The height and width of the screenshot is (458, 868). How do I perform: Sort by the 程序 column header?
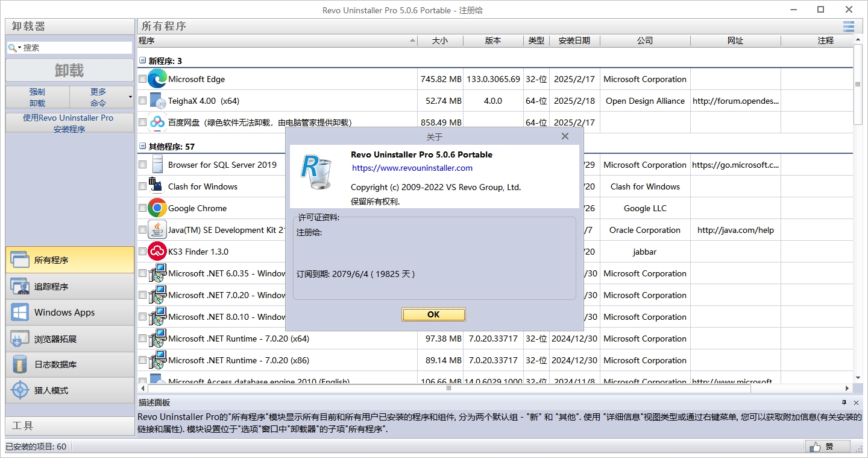(x=277, y=40)
